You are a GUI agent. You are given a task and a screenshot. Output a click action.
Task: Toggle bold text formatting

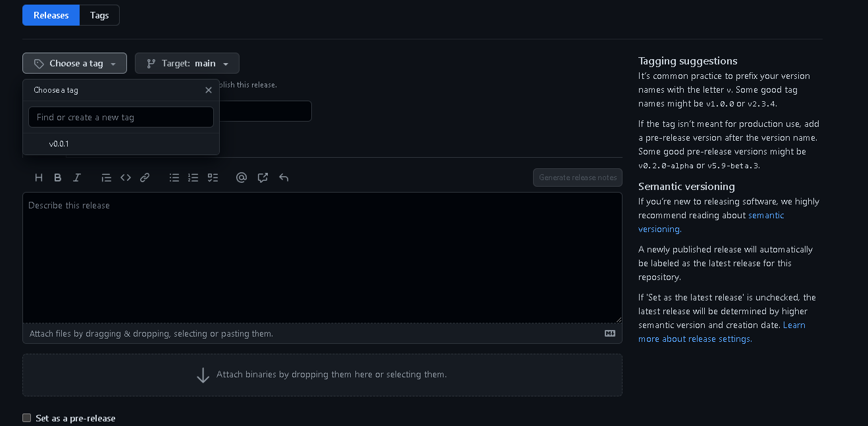[x=58, y=177]
